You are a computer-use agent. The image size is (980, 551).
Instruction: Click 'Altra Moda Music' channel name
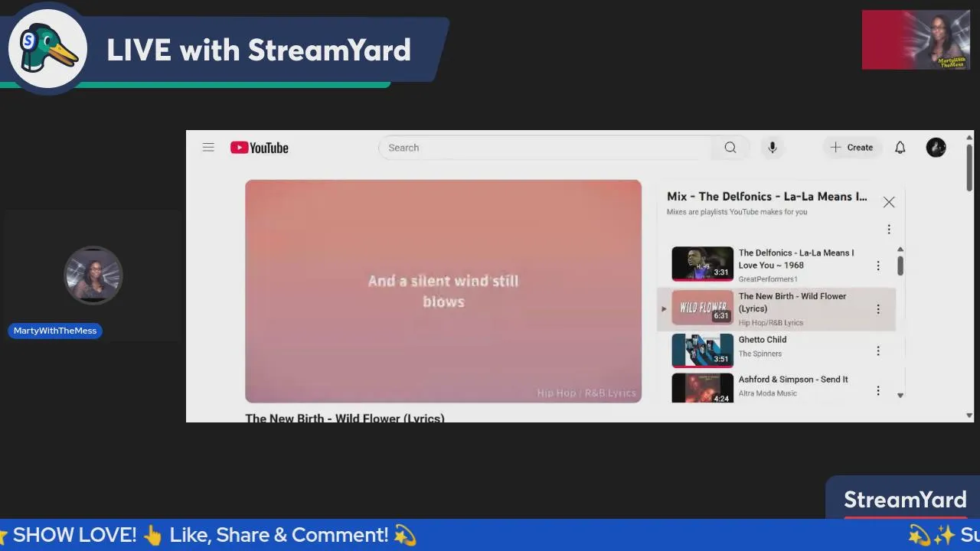(x=768, y=393)
